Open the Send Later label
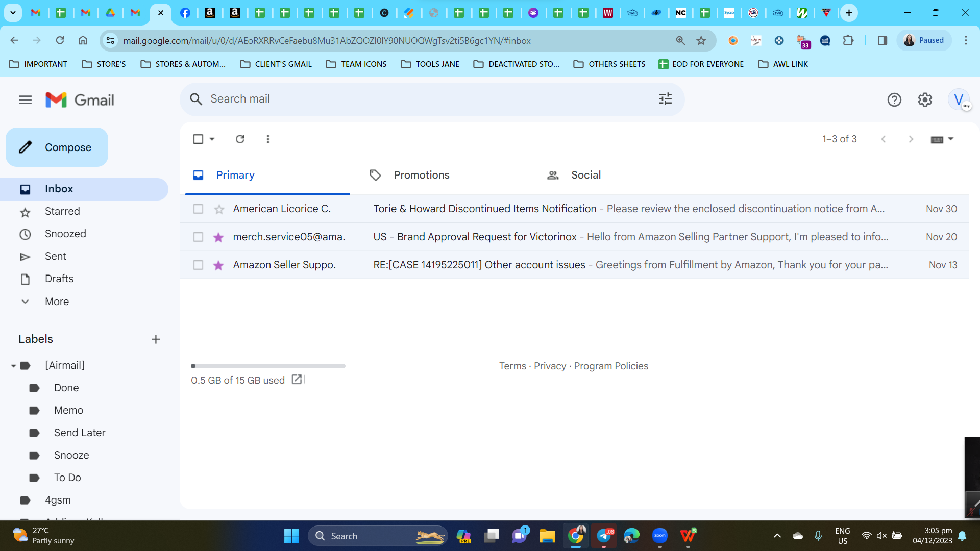This screenshot has height=551, width=980. pyautogui.click(x=80, y=433)
